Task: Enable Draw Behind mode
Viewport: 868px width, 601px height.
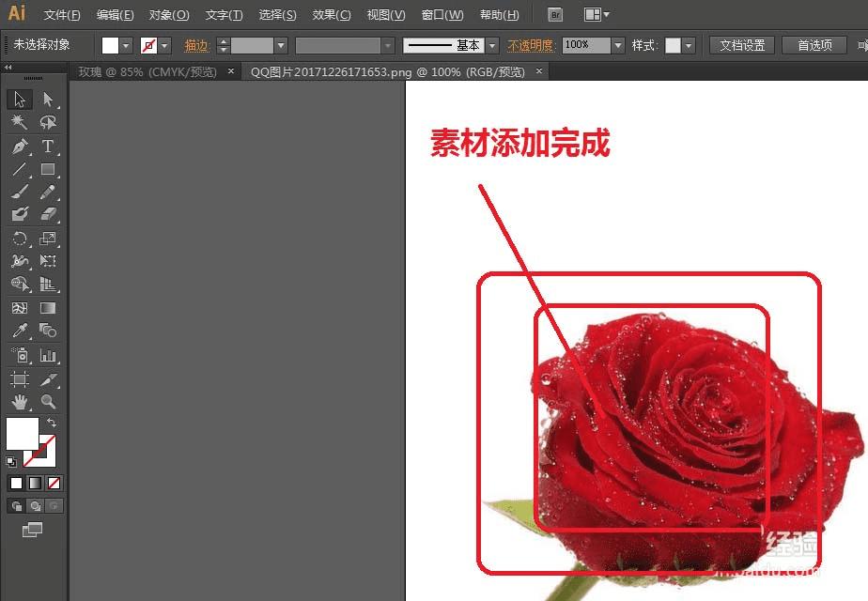Action: tap(36, 506)
